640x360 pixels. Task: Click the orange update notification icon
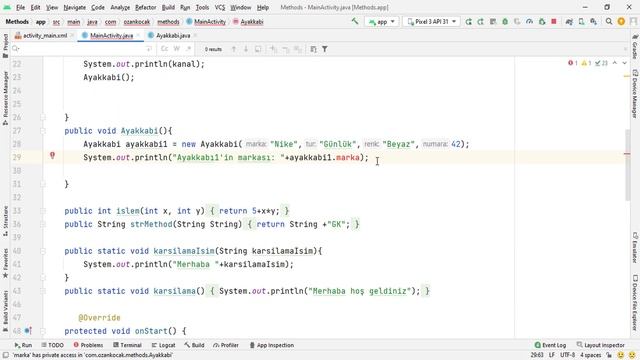click(x=621, y=22)
